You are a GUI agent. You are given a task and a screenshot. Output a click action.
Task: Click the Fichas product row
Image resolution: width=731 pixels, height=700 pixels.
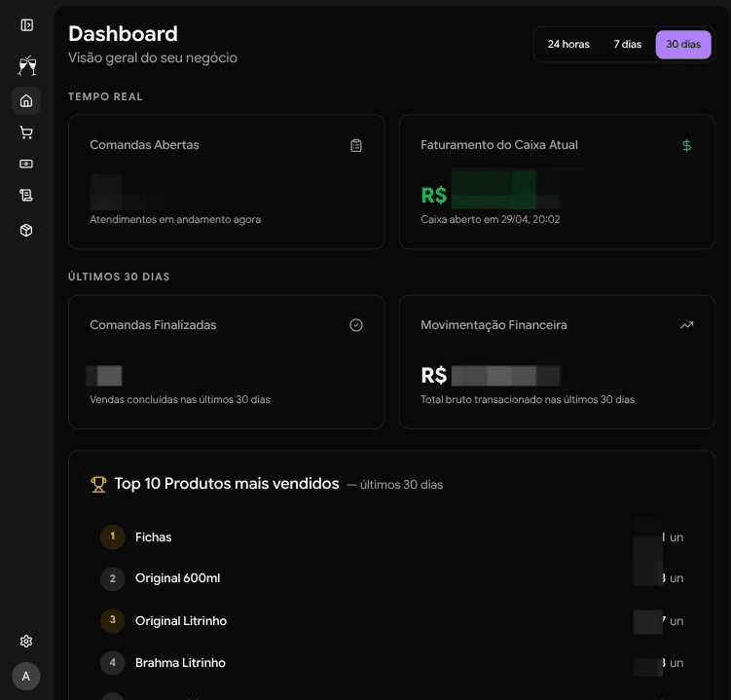coord(391,537)
